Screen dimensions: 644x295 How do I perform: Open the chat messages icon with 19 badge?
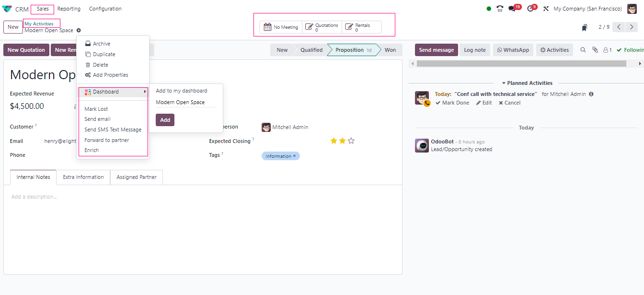[x=512, y=9]
